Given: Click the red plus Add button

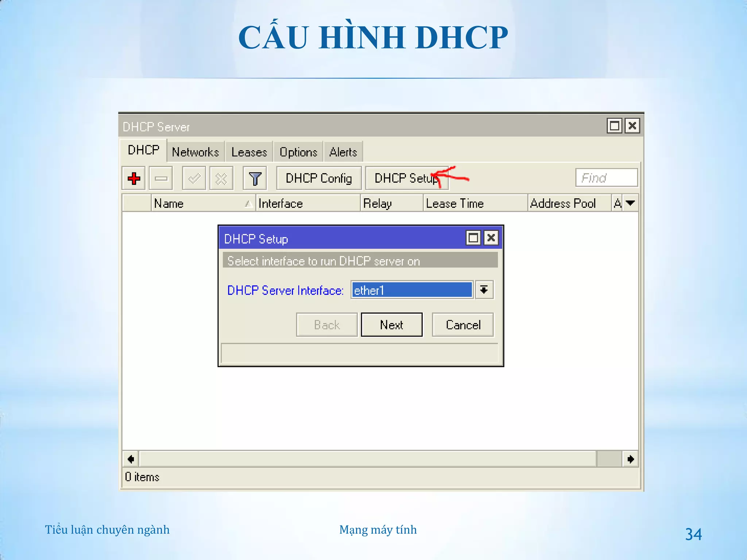Looking at the screenshot, I should 133,178.
